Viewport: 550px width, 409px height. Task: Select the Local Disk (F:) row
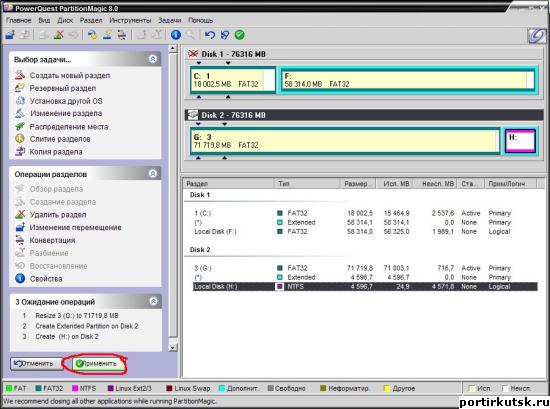[x=365, y=232]
